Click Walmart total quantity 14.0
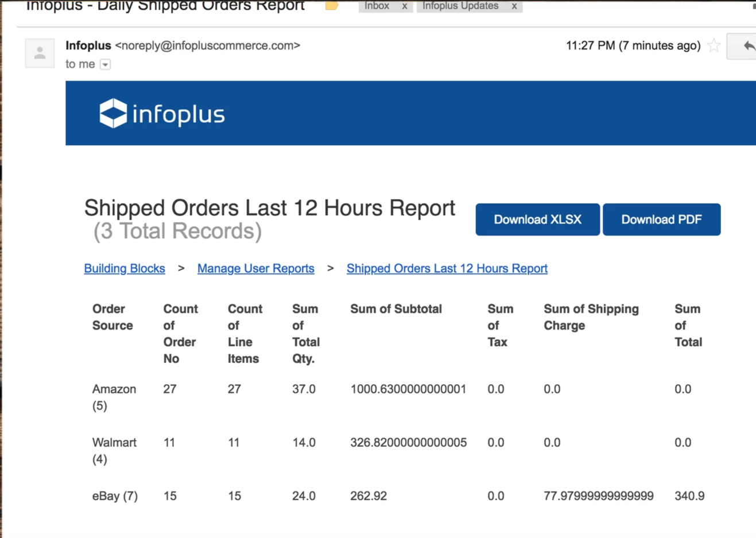This screenshot has width=756, height=538. pos(304,443)
